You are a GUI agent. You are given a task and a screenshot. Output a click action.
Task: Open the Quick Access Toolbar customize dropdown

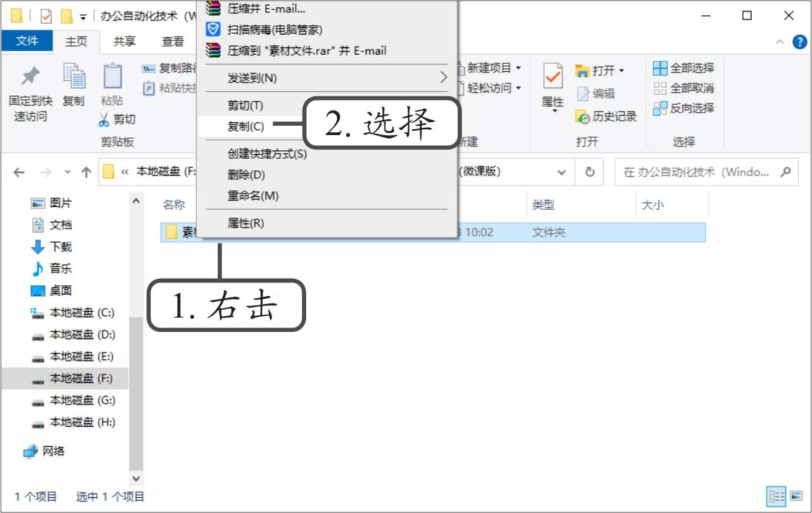click(83, 17)
